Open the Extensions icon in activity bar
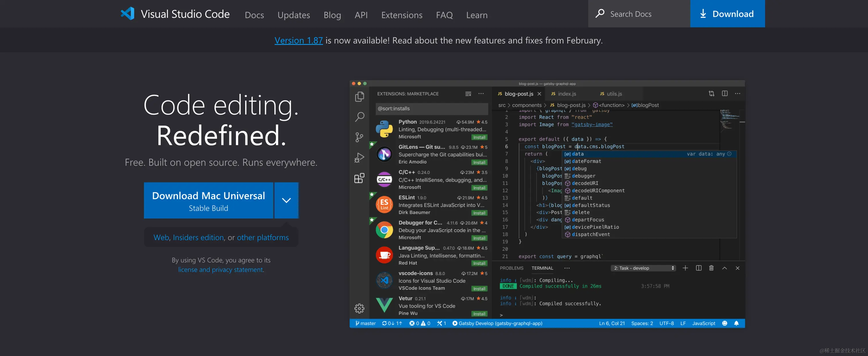The image size is (868, 356). point(360,178)
